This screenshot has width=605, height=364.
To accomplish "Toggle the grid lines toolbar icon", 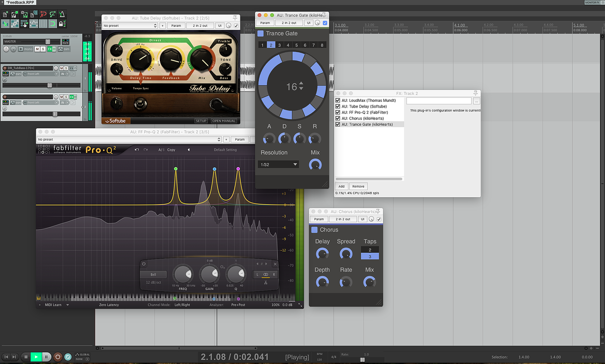I will pyautogui.click(x=43, y=24).
